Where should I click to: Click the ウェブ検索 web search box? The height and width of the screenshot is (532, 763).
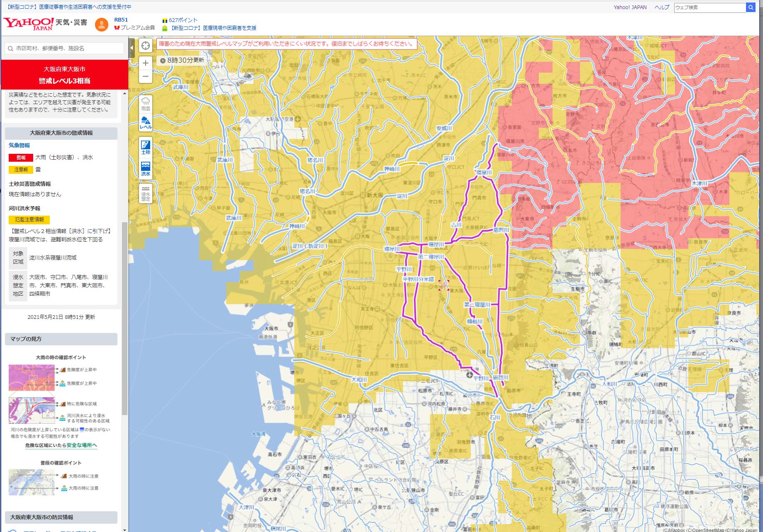click(x=709, y=7)
